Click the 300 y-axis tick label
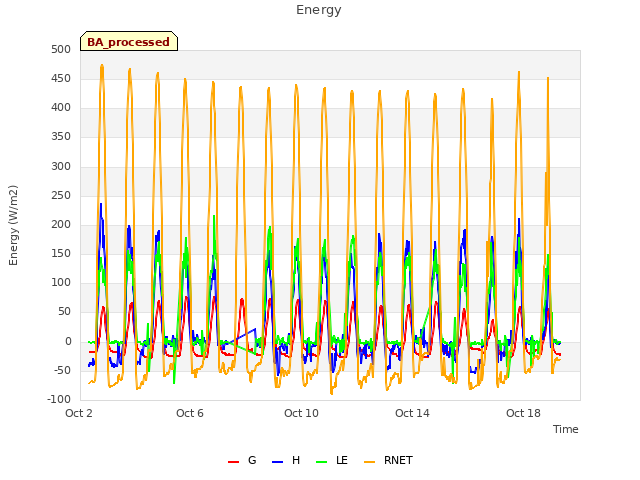This screenshot has width=640, height=480. (61, 167)
